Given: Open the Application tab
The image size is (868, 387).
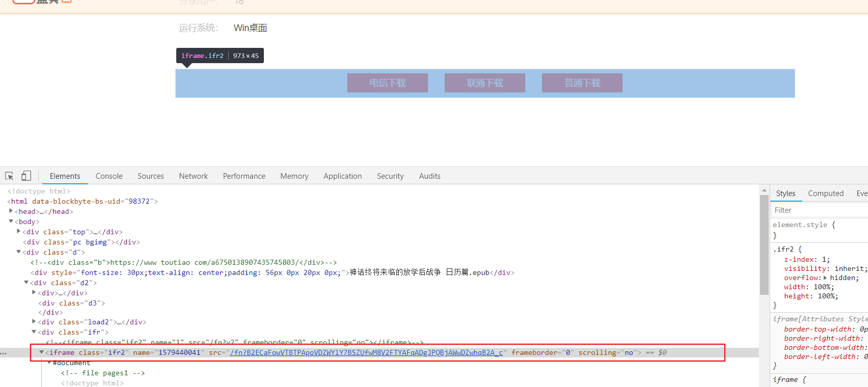Looking at the screenshot, I should [x=343, y=176].
